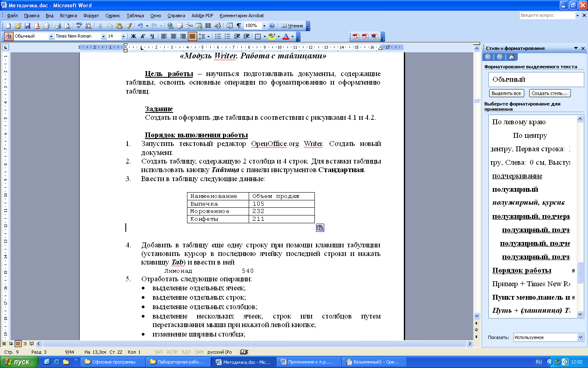Open the Сервис menu

coord(113,16)
